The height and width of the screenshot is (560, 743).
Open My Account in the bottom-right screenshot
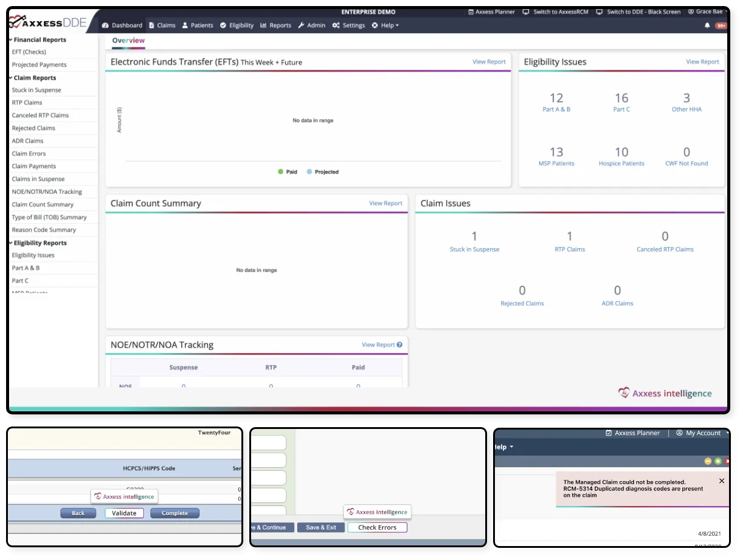pyautogui.click(x=699, y=433)
